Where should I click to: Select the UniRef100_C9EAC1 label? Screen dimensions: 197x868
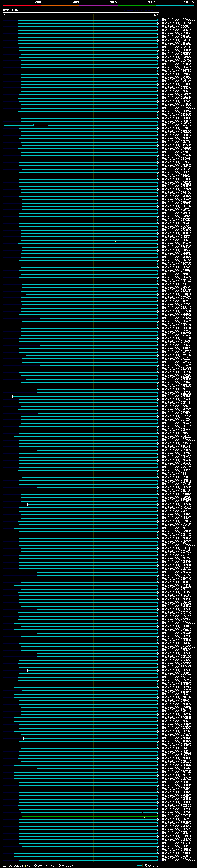pyautogui.click(x=177, y=321)
